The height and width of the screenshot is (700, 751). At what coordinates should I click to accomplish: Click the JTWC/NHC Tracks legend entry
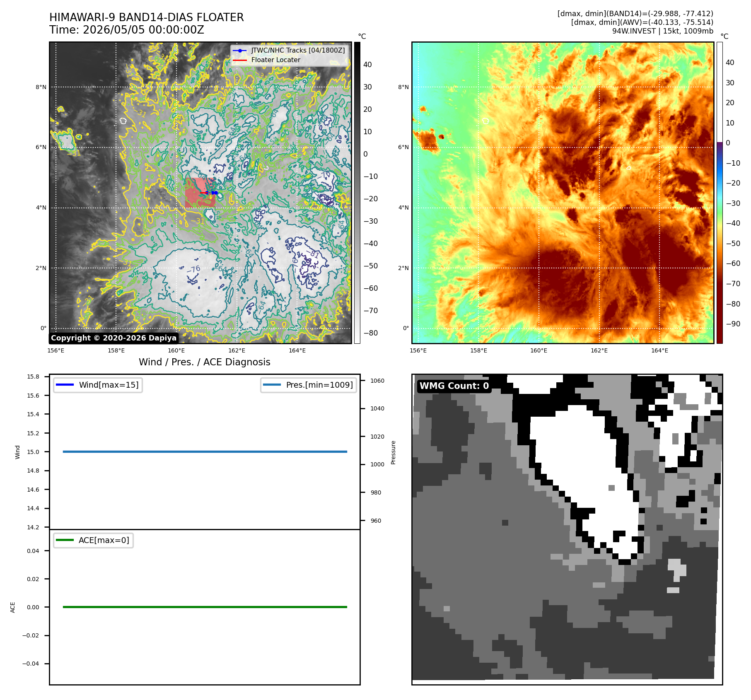(289, 50)
